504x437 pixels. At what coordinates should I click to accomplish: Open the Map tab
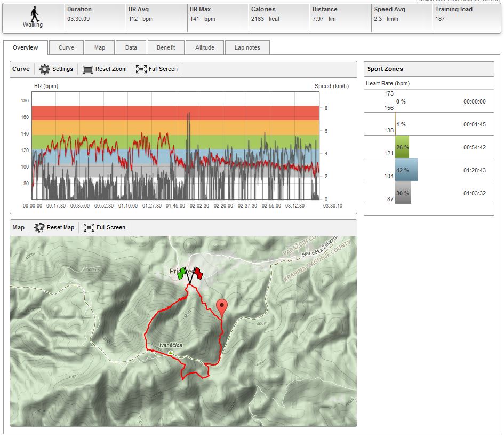100,47
